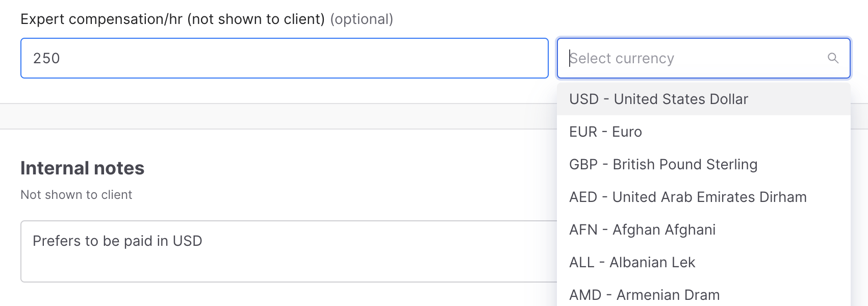Select ALL - Albanian Lek option

[632, 262]
